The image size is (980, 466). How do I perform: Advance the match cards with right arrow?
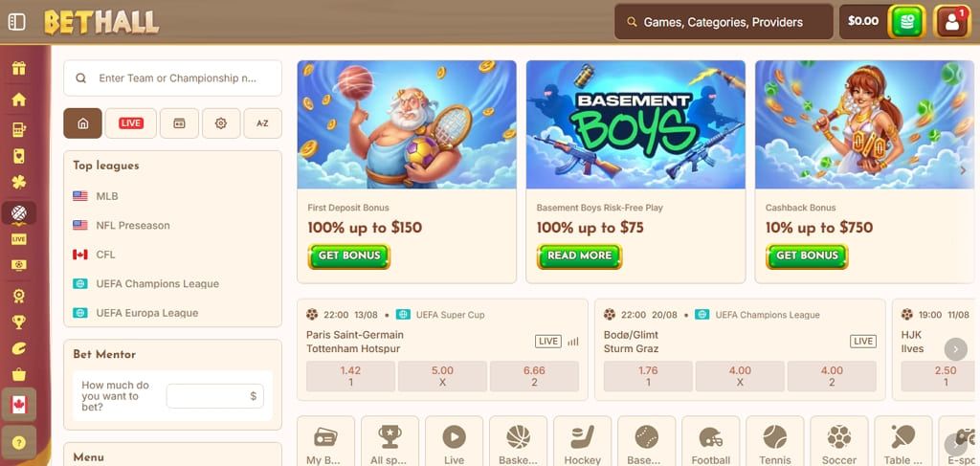click(956, 349)
